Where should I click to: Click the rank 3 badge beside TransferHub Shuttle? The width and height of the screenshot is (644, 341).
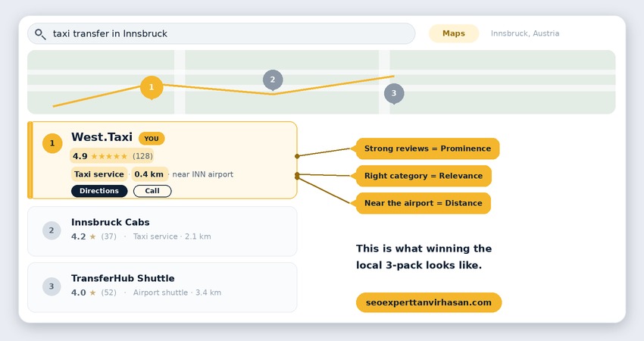coord(52,286)
